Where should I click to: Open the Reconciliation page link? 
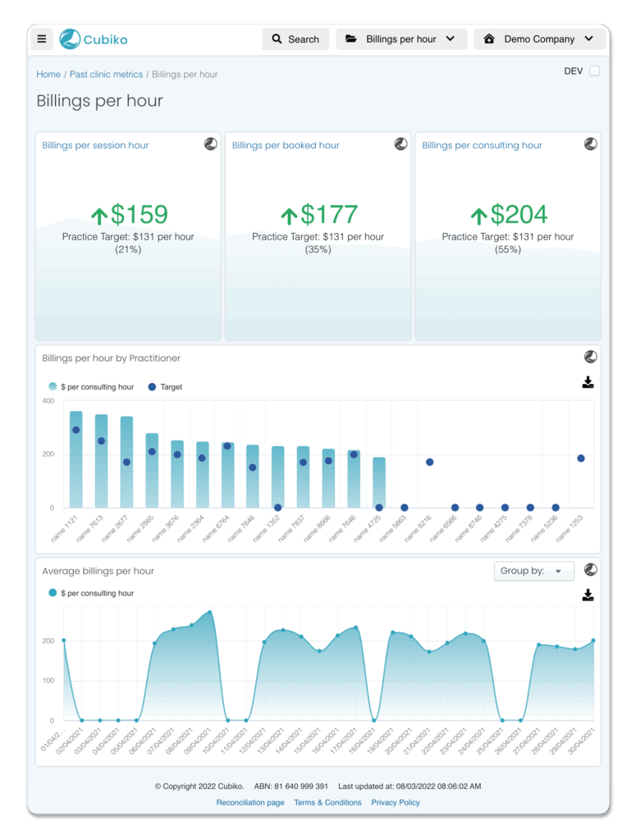point(250,802)
